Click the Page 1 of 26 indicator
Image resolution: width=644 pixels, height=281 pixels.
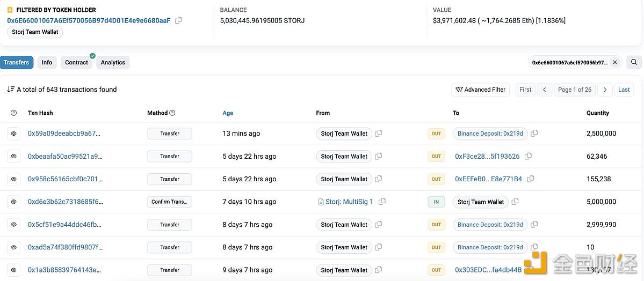575,90
